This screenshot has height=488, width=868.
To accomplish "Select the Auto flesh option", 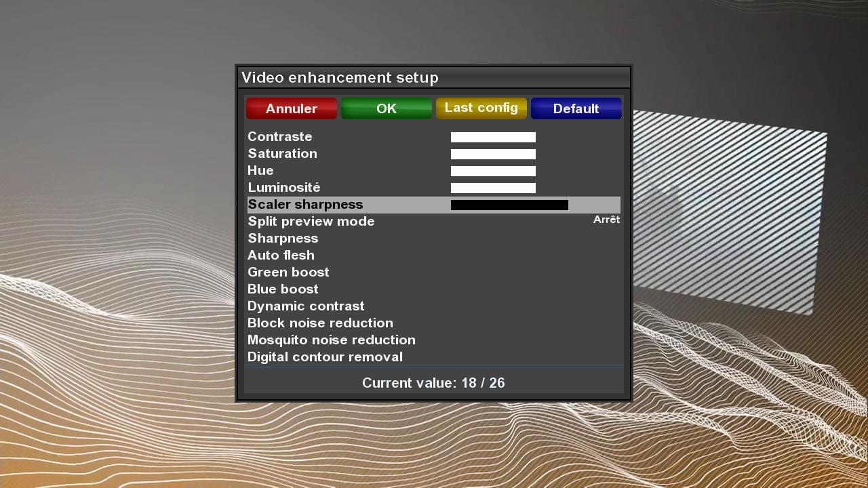I will [x=281, y=256].
